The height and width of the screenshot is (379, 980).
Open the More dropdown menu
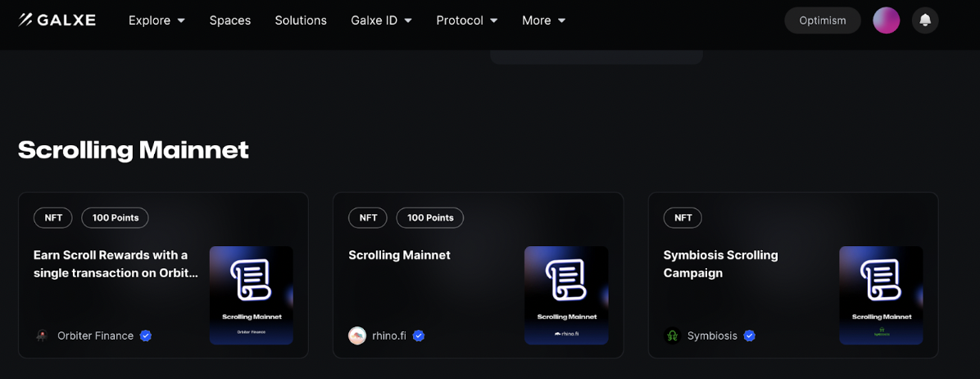tap(544, 20)
